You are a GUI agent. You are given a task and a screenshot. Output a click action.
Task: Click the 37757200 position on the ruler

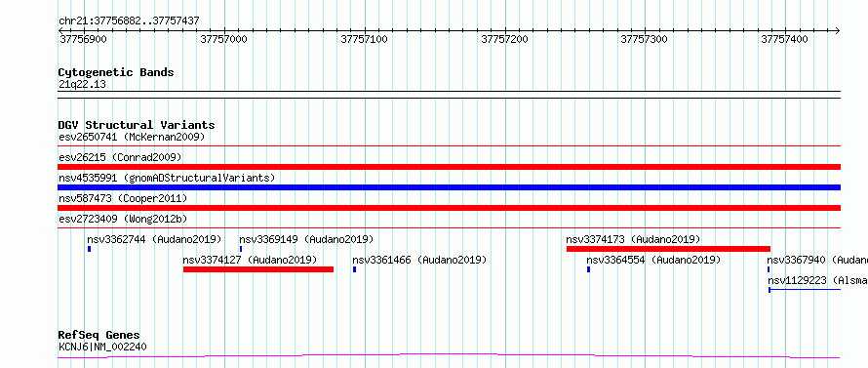pos(505,39)
